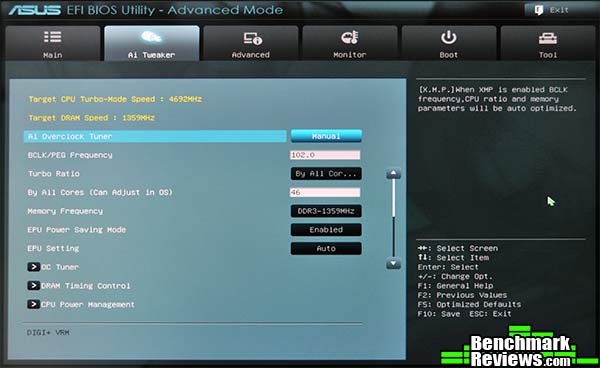Click the Target CPU Turbo-Mode Speed text
This screenshot has height=368, width=600.
pos(115,99)
